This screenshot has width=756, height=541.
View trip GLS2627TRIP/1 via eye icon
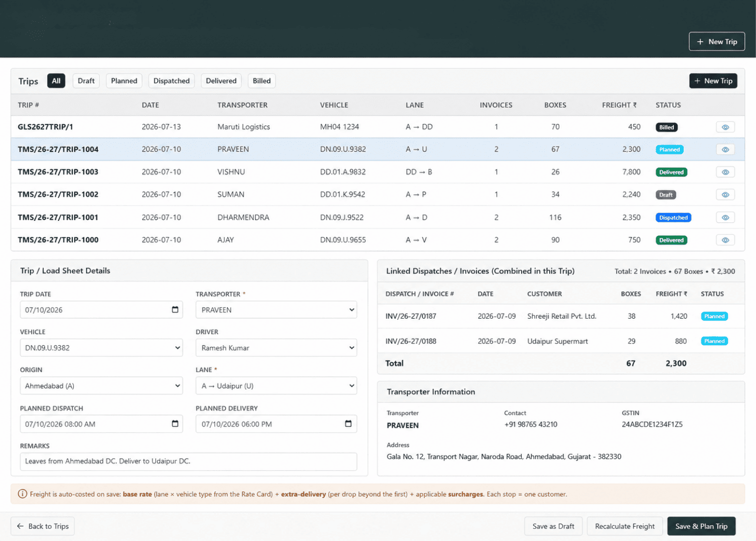click(725, 127)
